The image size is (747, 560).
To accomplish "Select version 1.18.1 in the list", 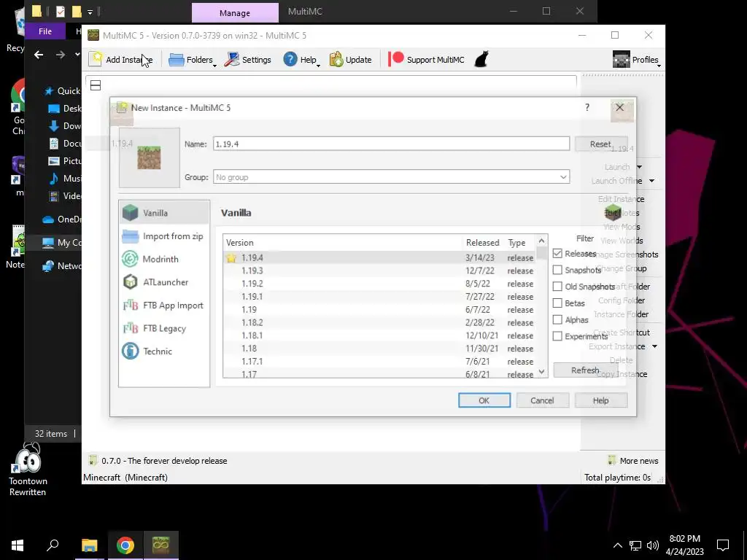I will point(379,335).
